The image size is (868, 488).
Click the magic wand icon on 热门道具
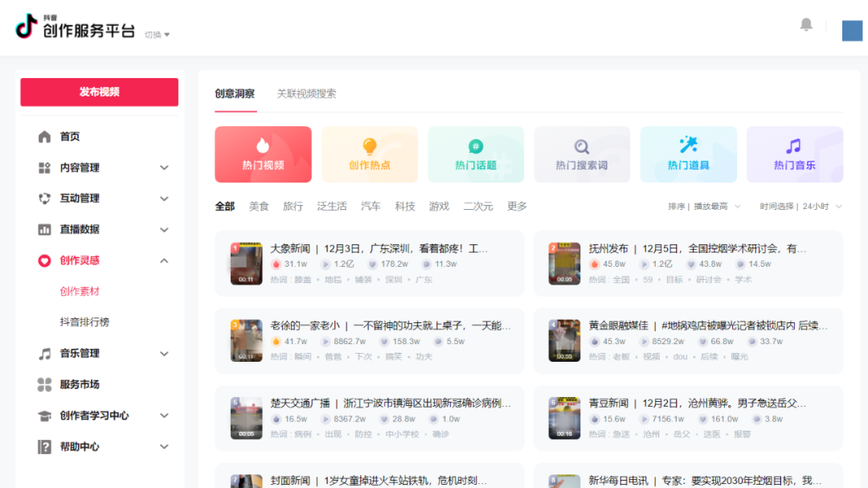tap(688, 145)
